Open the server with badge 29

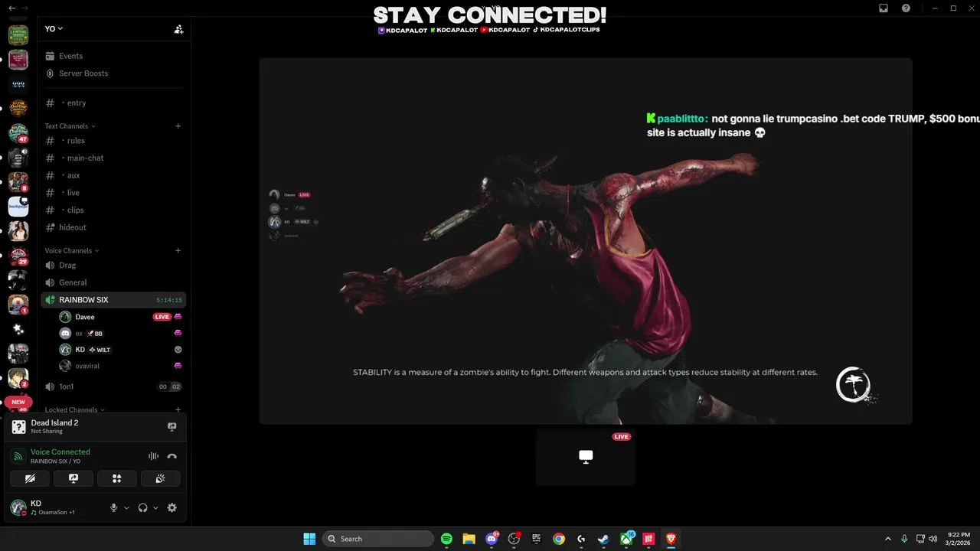click(18, 256)
